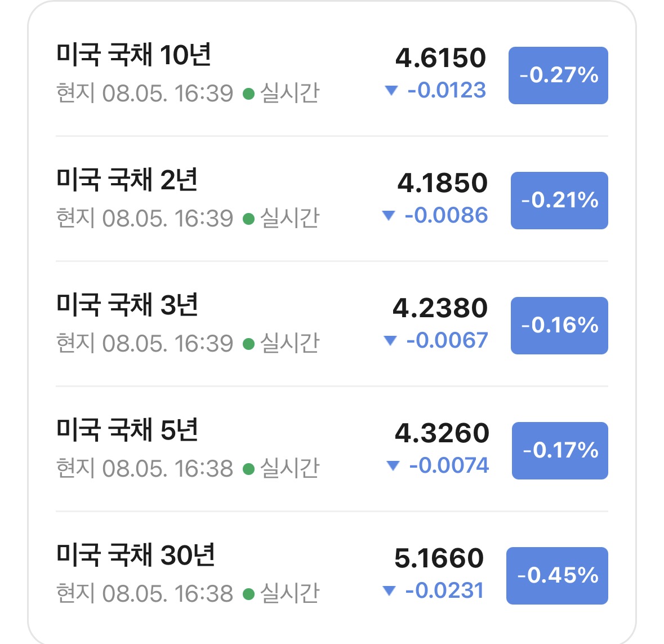Screen dimensions: 664x644
Task: Tap the -0.17% change badge
Action: click(560, 450)
